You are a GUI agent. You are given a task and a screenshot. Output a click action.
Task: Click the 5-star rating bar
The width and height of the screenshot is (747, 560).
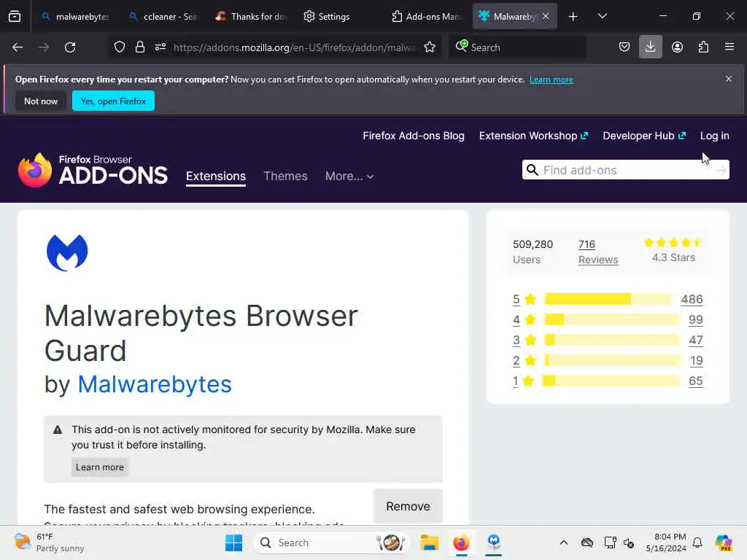pyautogui.click(x=608, y=299)
